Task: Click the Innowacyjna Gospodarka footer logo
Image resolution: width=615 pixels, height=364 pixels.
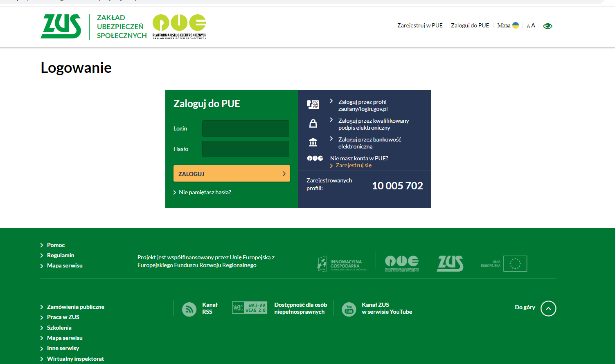Action: 342,264
